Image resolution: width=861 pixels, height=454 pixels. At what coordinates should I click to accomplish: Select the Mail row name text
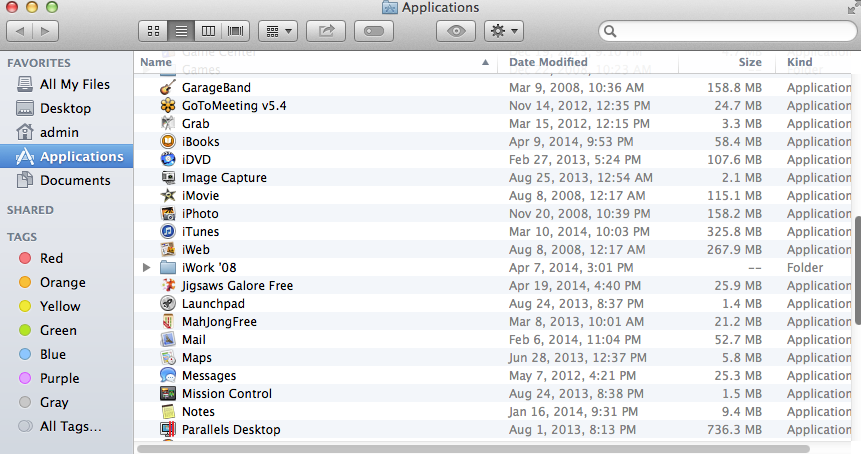[194, 340]
